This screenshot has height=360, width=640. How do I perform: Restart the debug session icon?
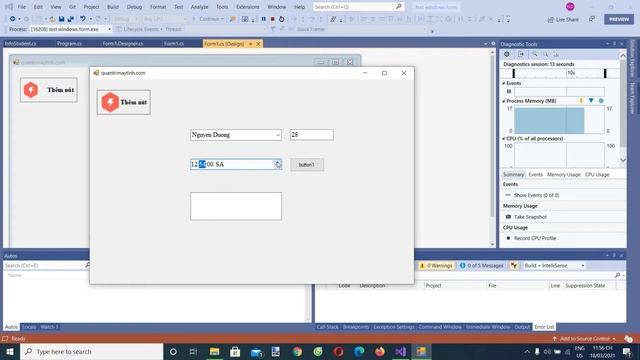tap(281, 19)
